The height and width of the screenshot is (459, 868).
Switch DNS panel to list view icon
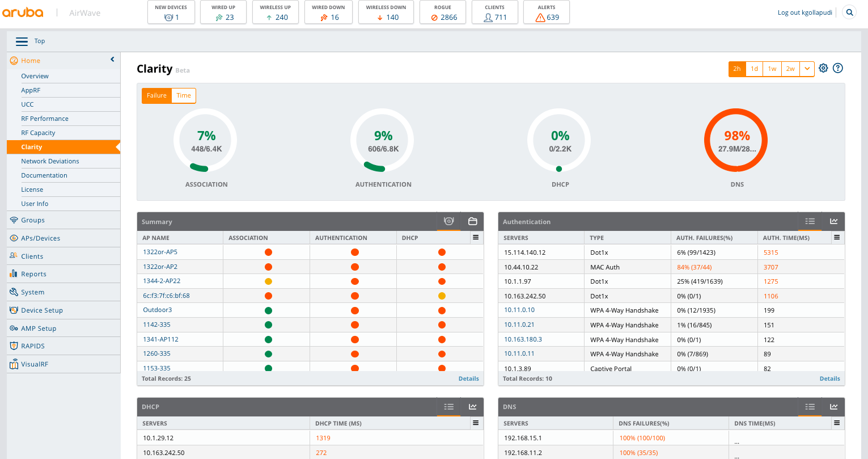(810, 407)
